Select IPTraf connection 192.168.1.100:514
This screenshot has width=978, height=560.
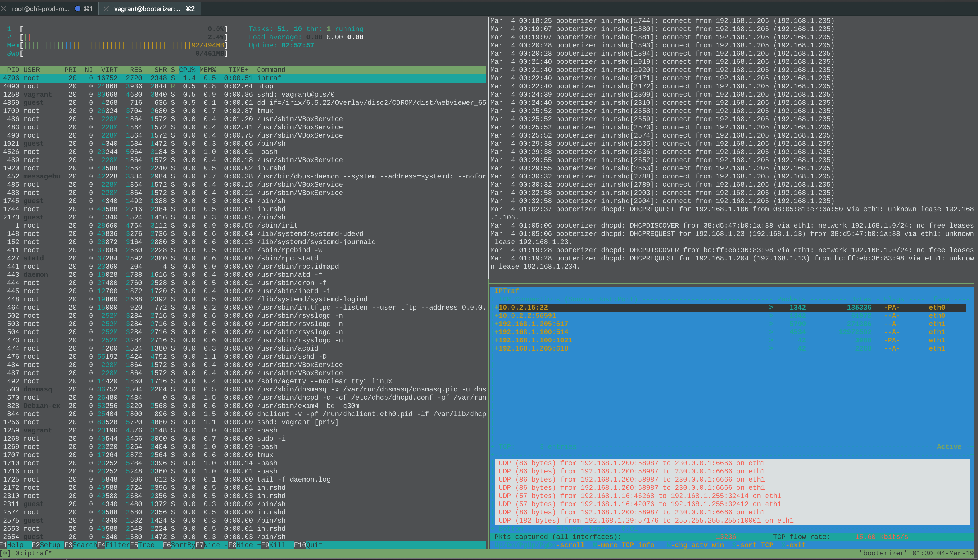[730, 332]
